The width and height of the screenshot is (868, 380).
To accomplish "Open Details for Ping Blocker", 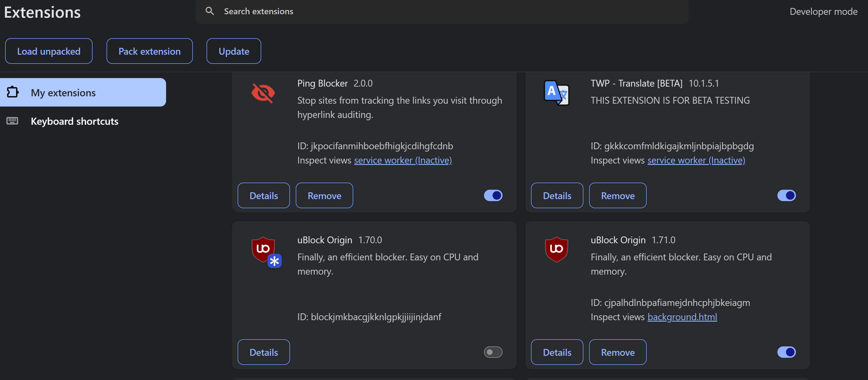I will [264, 195].
